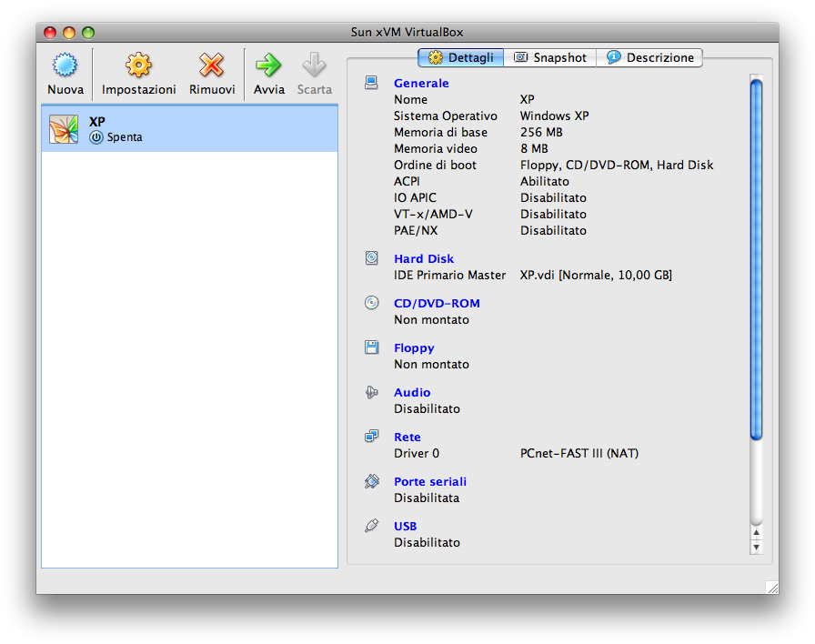
Task: Click the window resize grip corner
Action: pos(772,588)
